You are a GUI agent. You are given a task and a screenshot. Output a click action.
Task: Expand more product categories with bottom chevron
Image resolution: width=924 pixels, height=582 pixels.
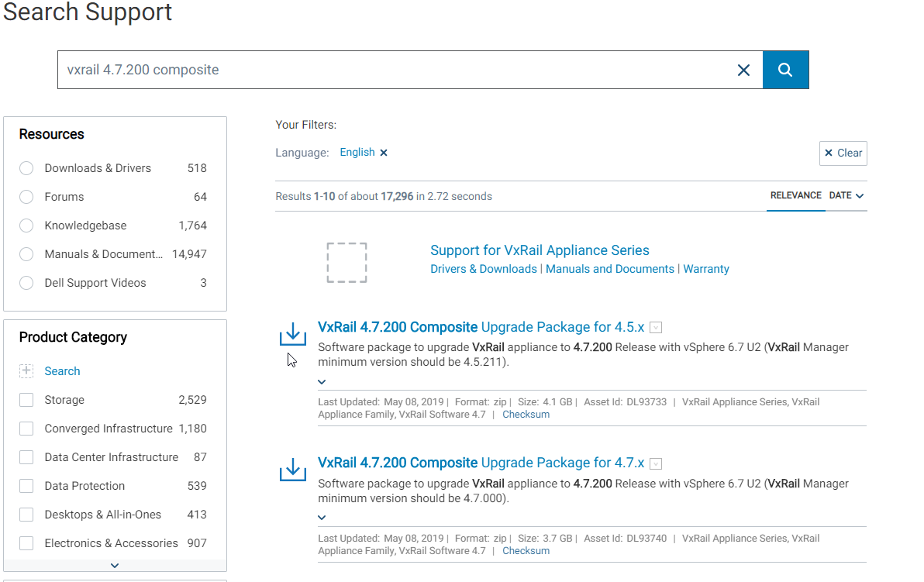[x=115, y=566]
